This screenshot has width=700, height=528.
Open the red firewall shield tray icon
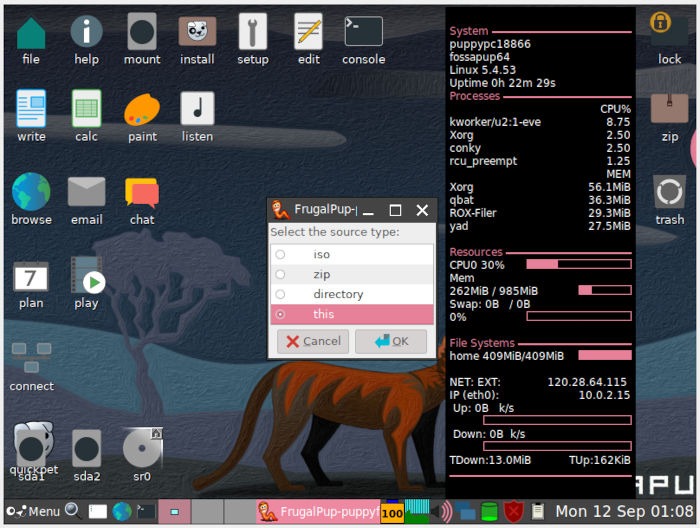point(513,511)
